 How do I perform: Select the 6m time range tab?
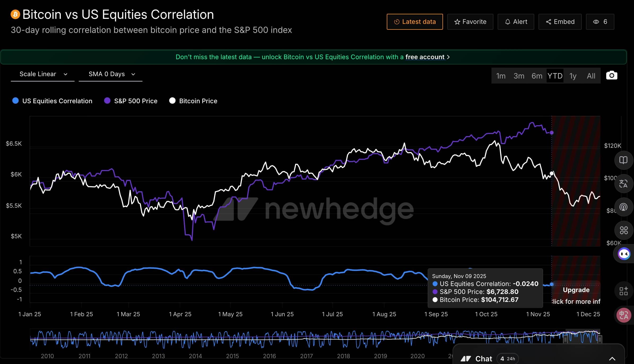click(x=537, y=76)
